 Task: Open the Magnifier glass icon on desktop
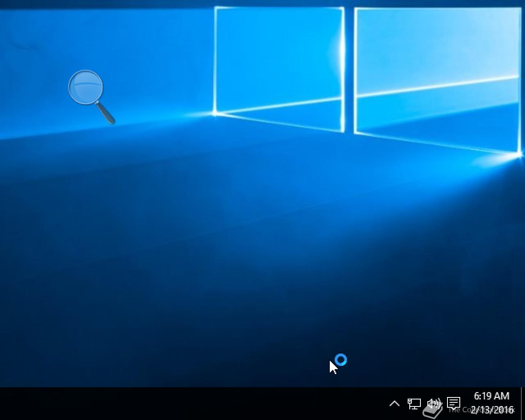(x=91, y=97)
